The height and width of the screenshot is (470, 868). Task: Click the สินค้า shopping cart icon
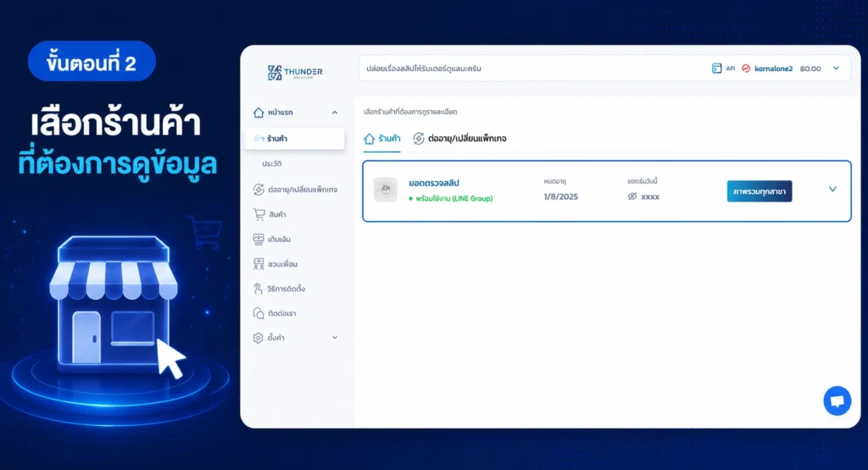259,214
